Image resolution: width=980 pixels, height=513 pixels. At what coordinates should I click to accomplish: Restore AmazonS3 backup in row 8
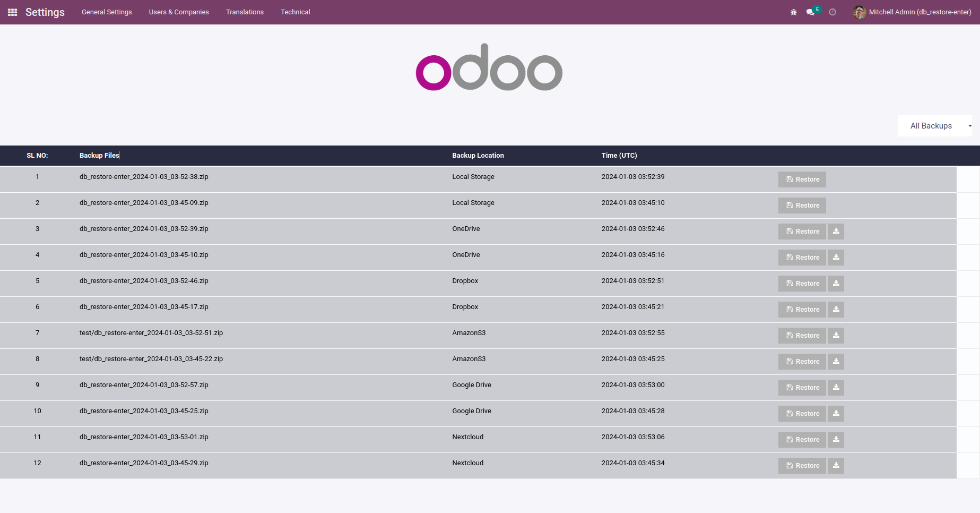point(802,362)
